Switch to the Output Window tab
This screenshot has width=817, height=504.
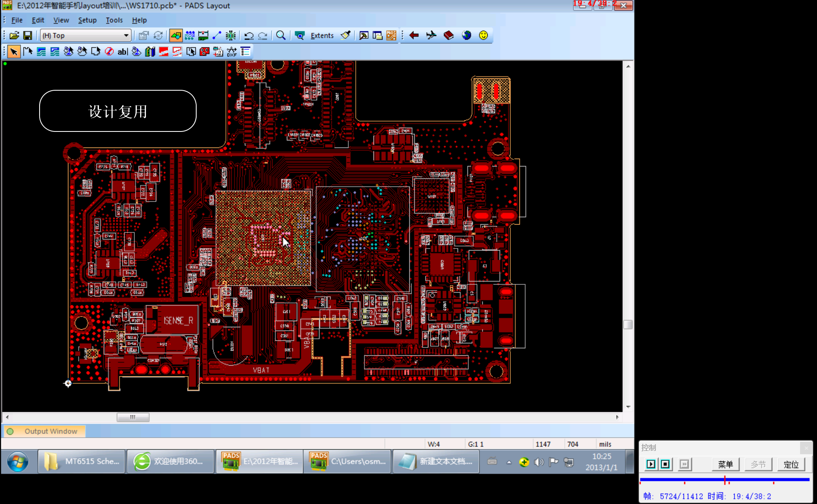coord(45,431)
